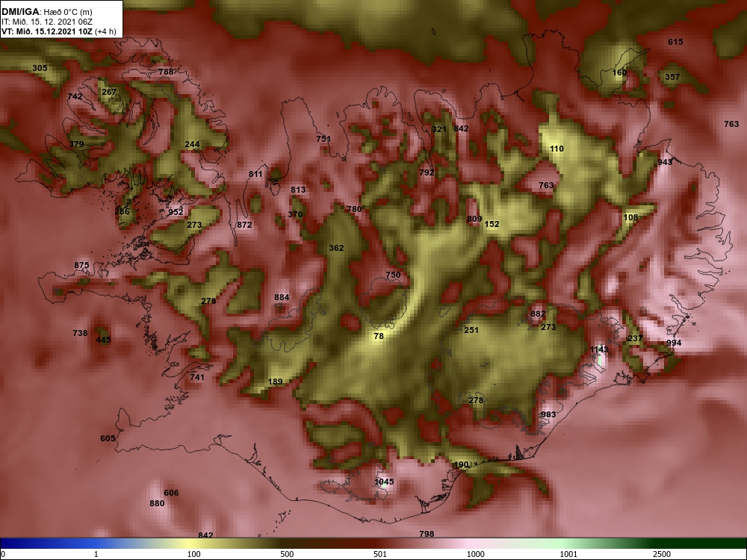Select the 750 map label
The image size is (747, 560).
pos(393,276)
